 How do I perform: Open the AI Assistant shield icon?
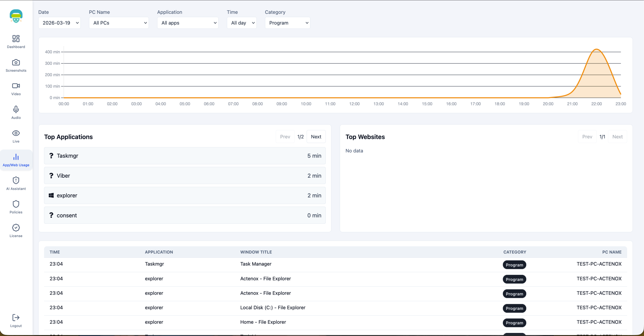point(16,180)
